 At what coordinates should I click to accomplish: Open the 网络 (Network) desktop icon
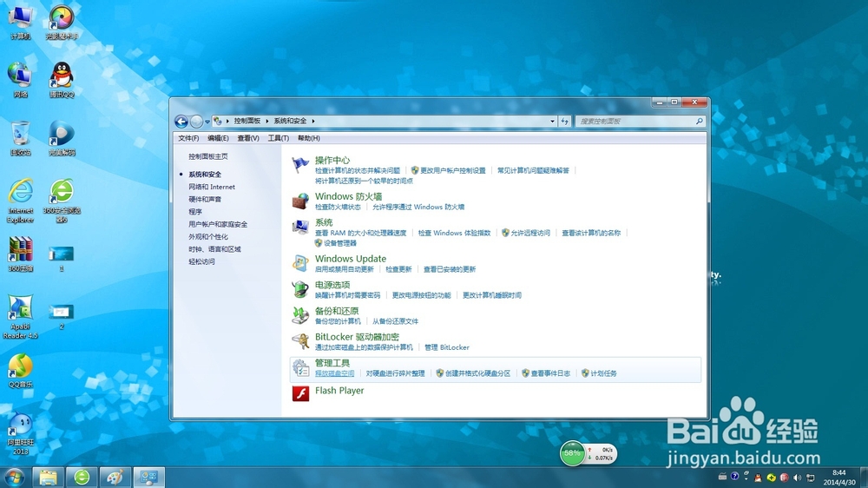21,80
